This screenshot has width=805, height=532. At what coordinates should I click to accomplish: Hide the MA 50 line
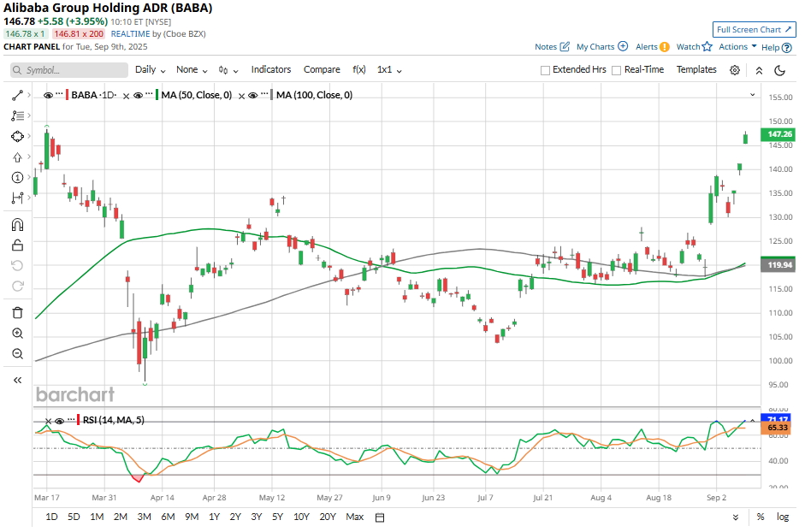pos(138,96)
